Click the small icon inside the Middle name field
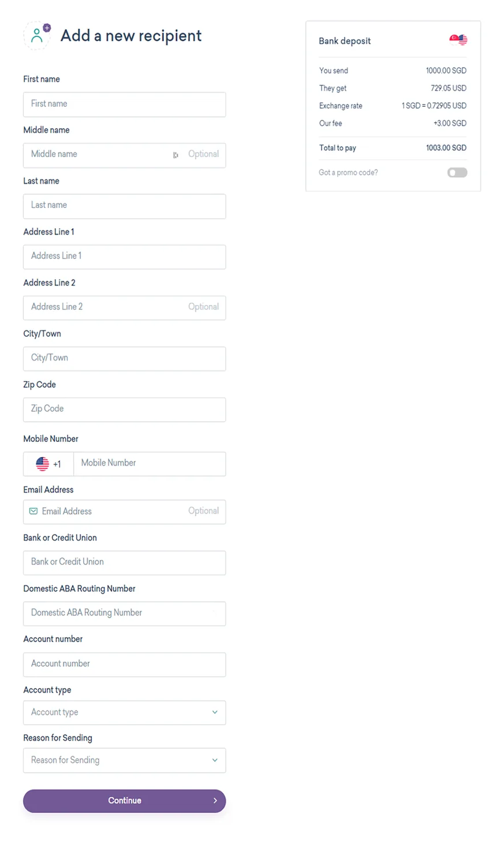The height and width of the screenshot is (844, 504). [176, 155]
